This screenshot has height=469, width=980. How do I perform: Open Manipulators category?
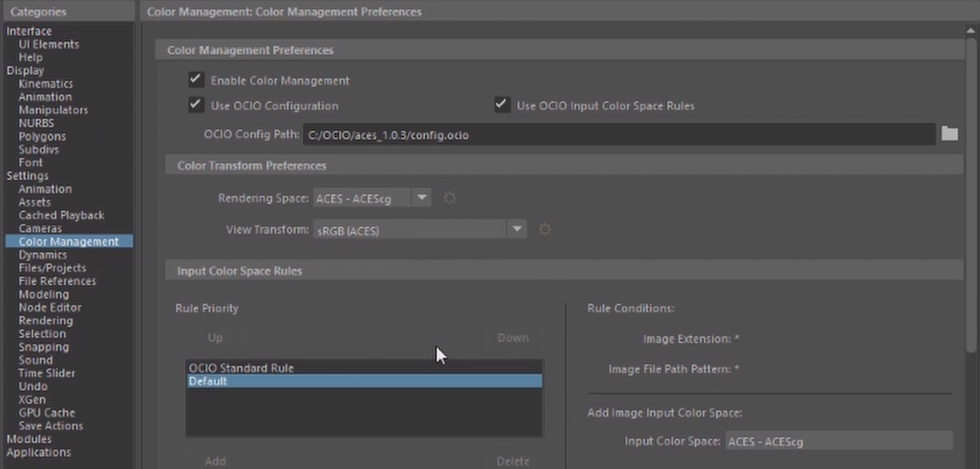click(x=53, y=110)
